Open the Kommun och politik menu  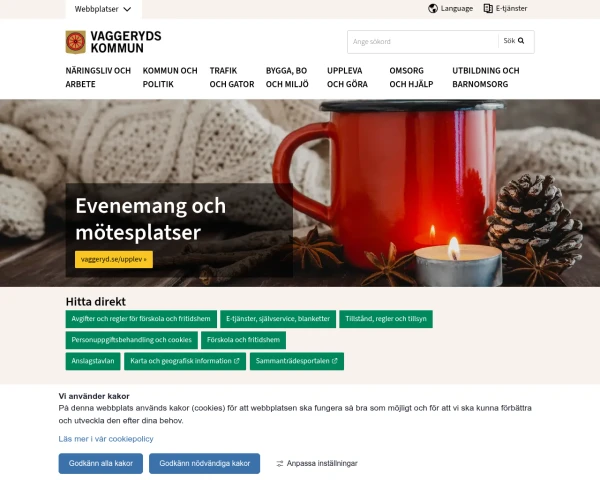point(170,77)
